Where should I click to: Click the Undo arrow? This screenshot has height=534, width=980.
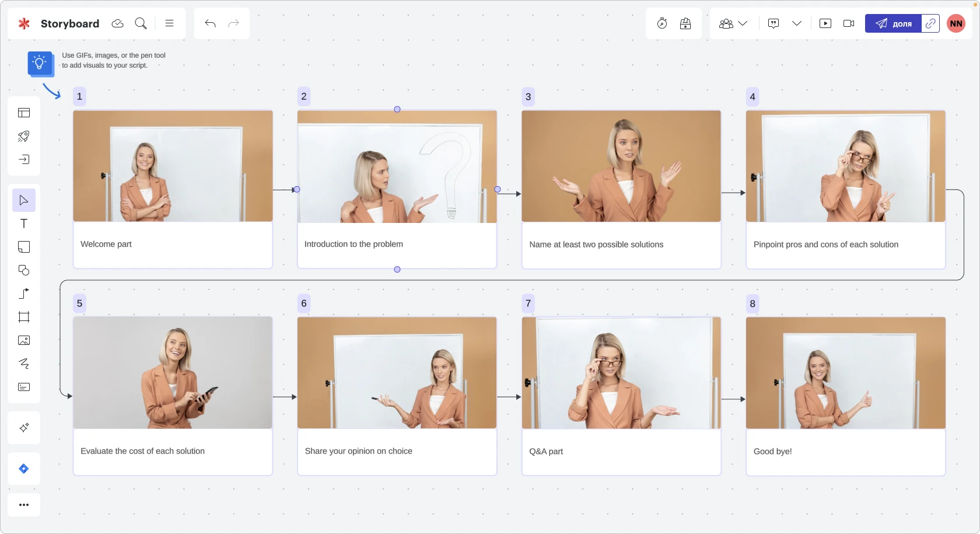pyautogui.click(x=211, y=23)
